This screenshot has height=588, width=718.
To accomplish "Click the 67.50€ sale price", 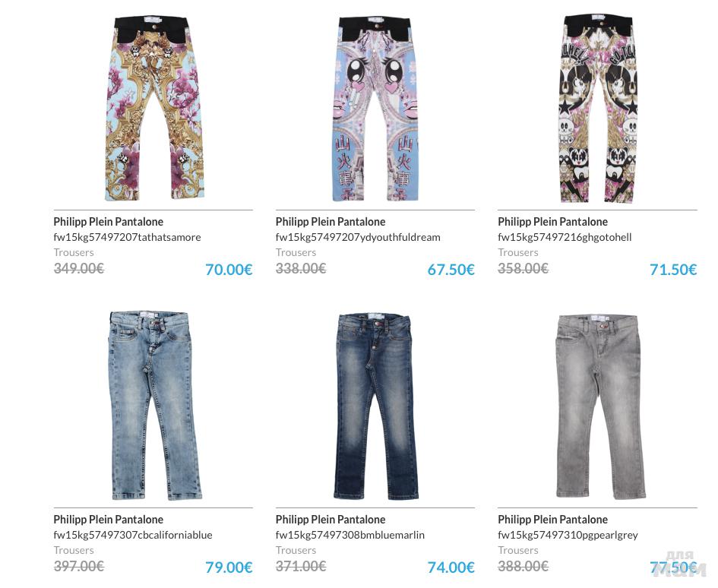I will point(451,269).
